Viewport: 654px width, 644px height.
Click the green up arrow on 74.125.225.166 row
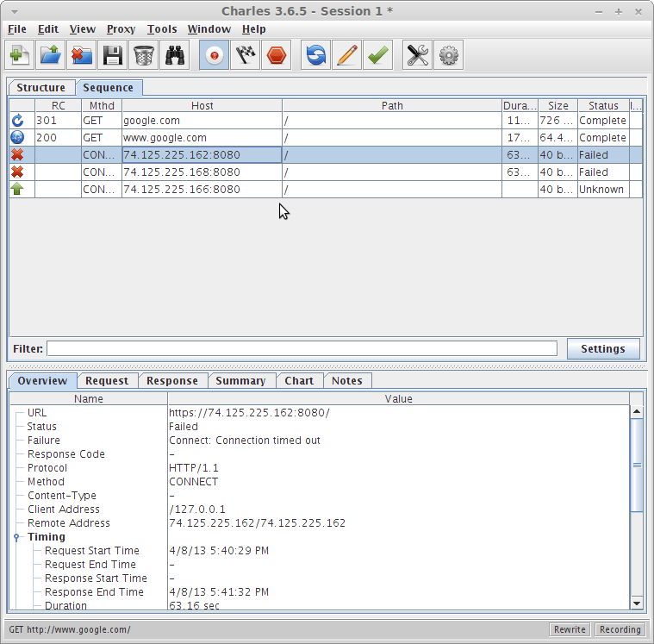tap(17, 189)
